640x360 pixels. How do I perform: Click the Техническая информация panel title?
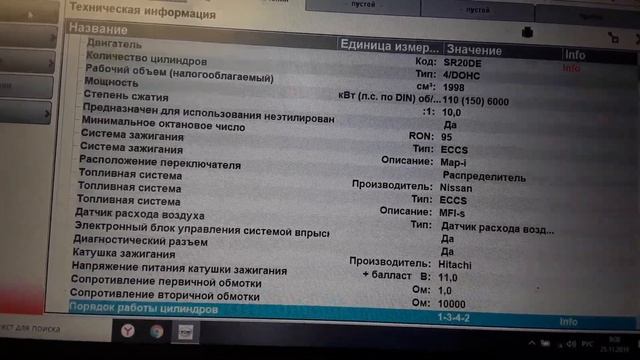142,11
